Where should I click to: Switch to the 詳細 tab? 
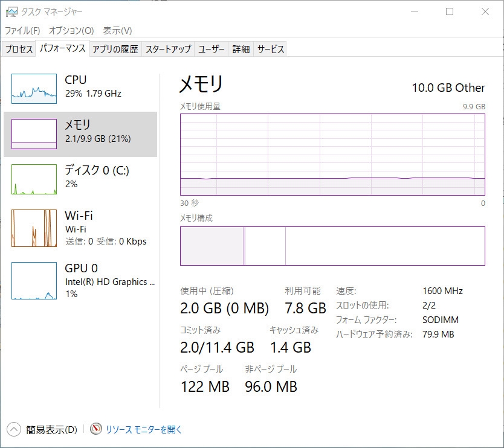tap(241, 49)
